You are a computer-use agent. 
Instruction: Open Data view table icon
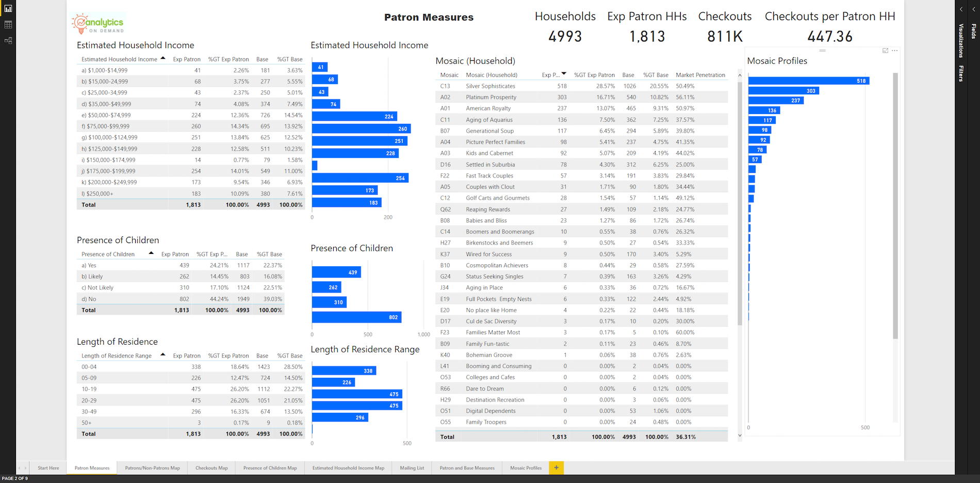[x=8, y=25]
